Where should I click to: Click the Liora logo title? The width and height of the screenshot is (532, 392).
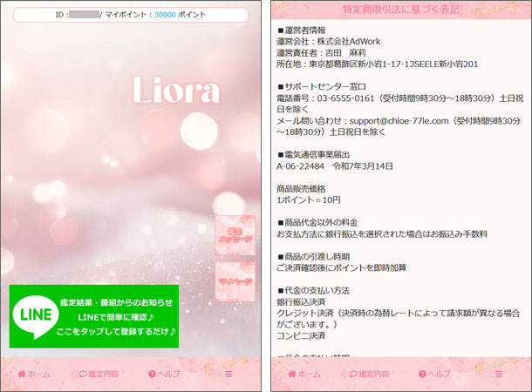[x=176, y=89]
